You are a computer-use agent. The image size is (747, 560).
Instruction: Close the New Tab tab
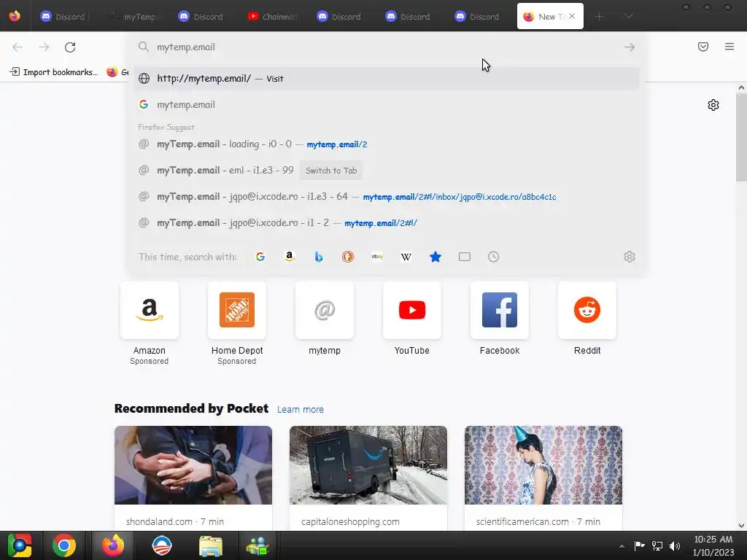(572, 16)
